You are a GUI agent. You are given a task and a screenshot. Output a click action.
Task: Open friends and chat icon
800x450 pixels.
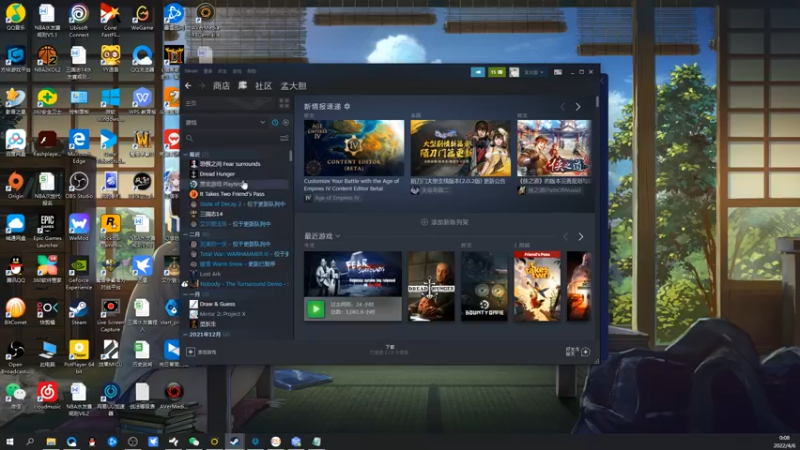point(585,352)
